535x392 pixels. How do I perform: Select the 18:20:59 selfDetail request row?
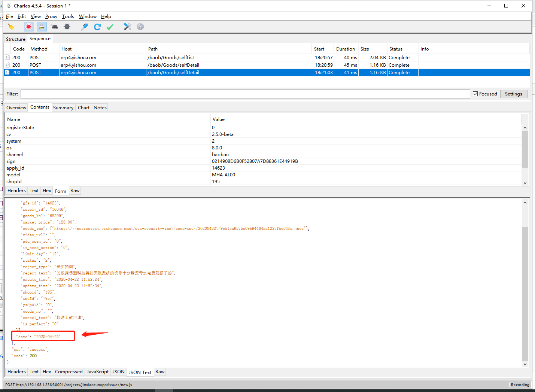pos(267,65)
